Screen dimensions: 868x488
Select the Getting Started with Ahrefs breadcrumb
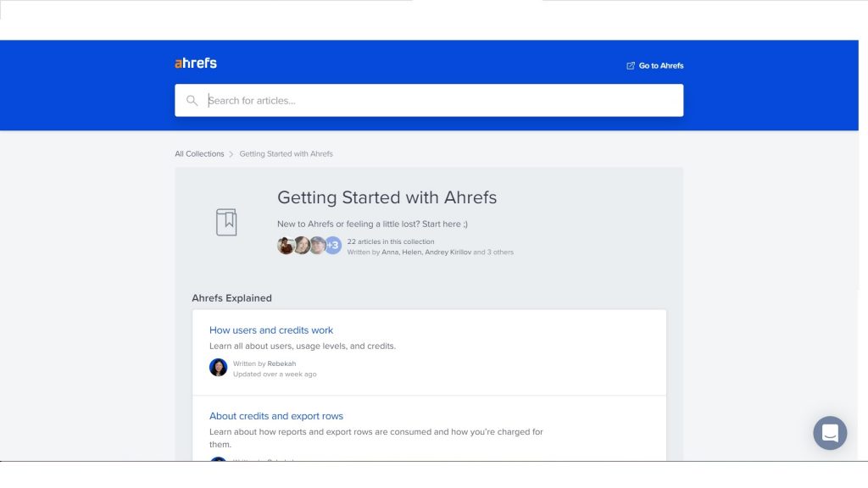pyautogui.click(x=286, y=154)
